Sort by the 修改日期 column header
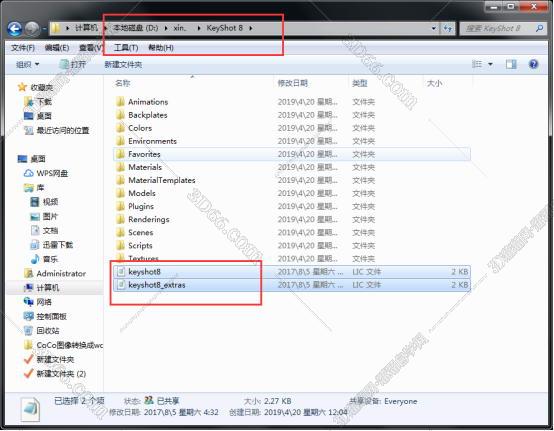 (293, 83)
